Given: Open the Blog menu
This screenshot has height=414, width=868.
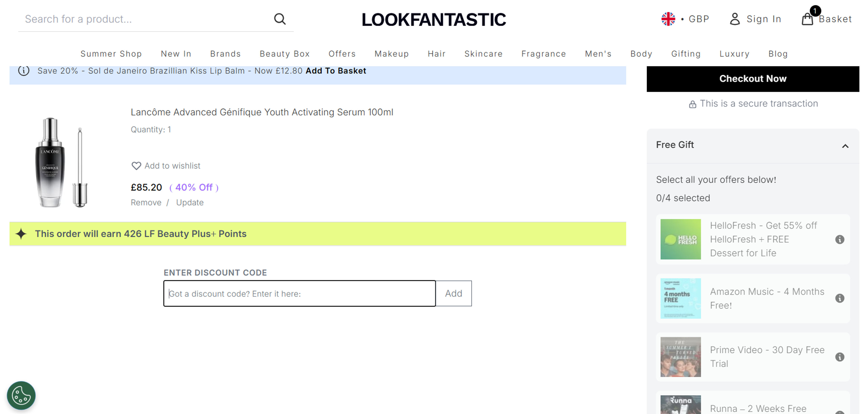Looking at the screenshot, I should pyautogui.click(x=778, y=54).
